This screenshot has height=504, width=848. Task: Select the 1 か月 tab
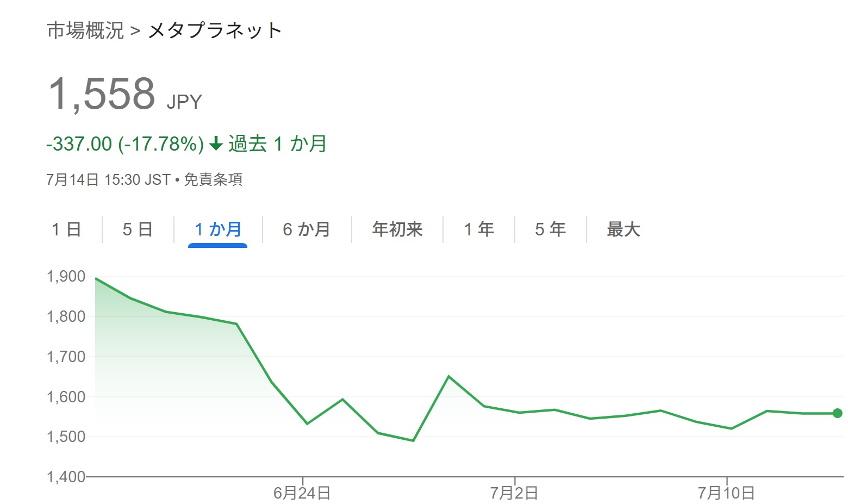[218, 229]
